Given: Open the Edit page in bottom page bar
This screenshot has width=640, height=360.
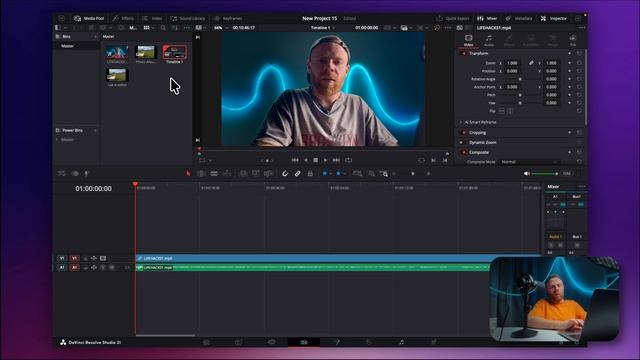Looking at the screenshot, I should [x=304, y=342].
